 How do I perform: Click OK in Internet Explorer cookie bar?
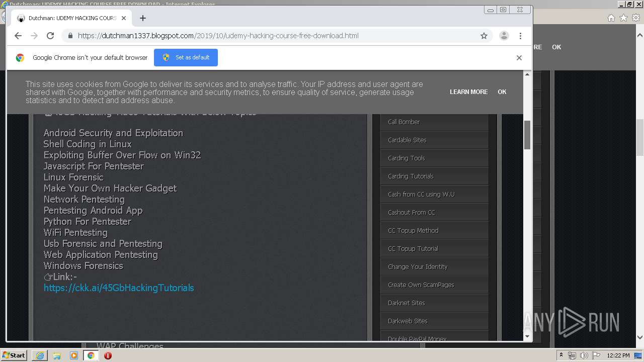pyautogui.click(x=556, y=47)
